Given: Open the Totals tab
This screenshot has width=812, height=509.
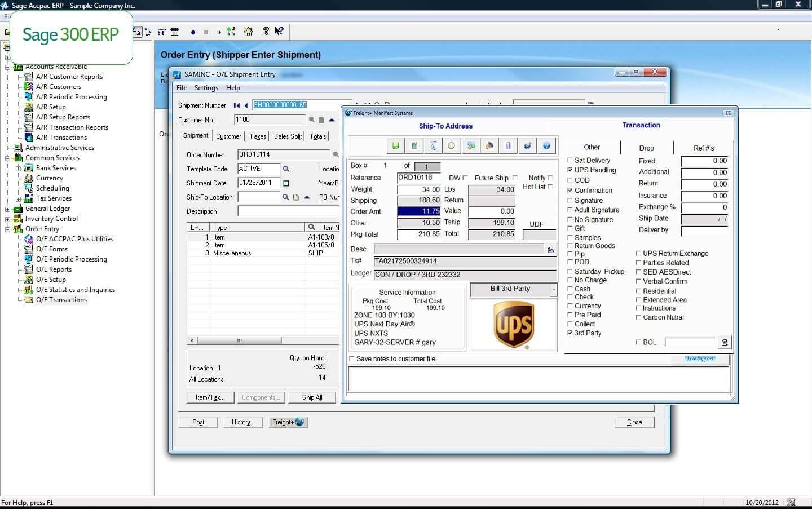Looking at the screenshot, I should click(x=317, y=136).
